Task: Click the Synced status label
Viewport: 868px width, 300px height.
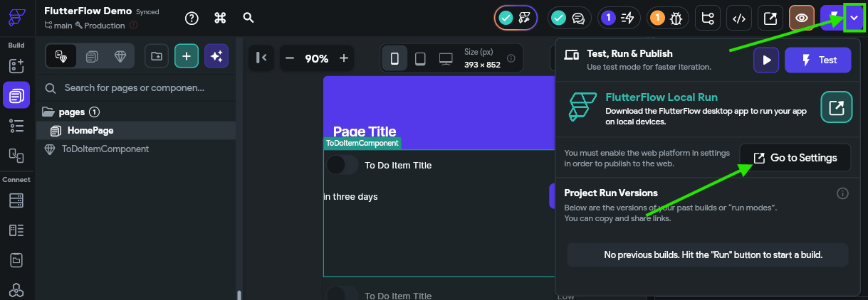Action: click(x=148, y=12)
